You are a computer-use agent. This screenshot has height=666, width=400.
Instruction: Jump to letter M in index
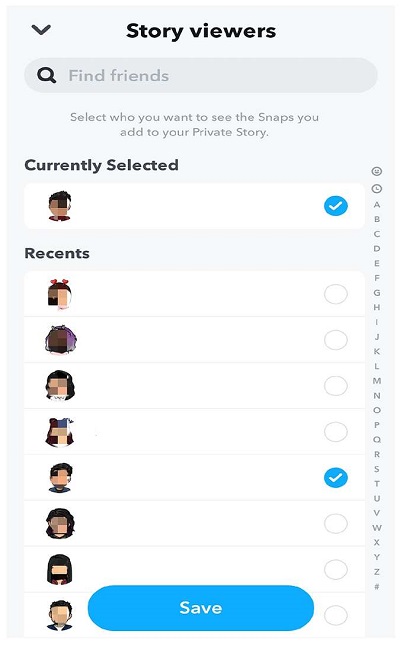(x=377, y=381)
